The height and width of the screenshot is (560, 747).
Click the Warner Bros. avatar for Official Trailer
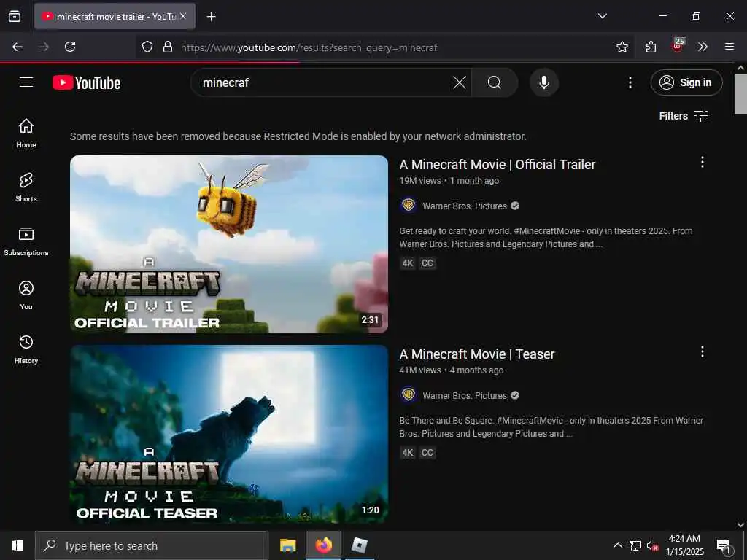[409, 205]
